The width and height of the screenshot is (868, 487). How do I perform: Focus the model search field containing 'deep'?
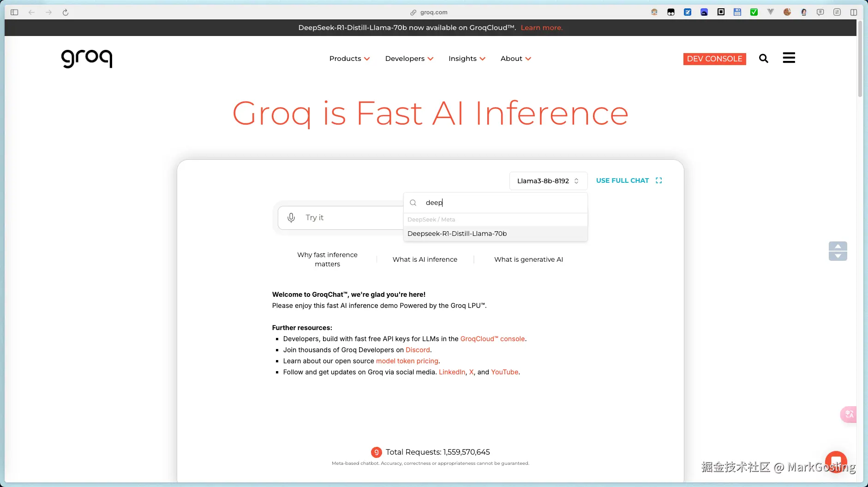(496, 203)
